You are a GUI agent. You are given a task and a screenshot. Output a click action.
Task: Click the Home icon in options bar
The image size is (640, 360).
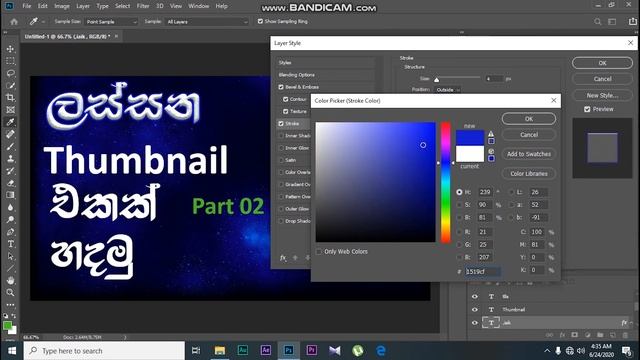pos(14,22)
